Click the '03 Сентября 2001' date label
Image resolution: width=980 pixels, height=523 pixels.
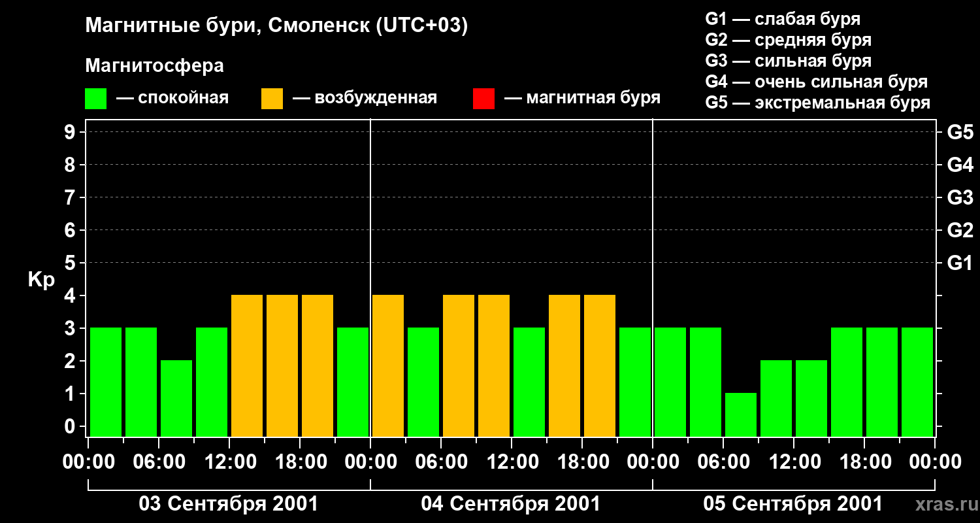coord(229,504)
